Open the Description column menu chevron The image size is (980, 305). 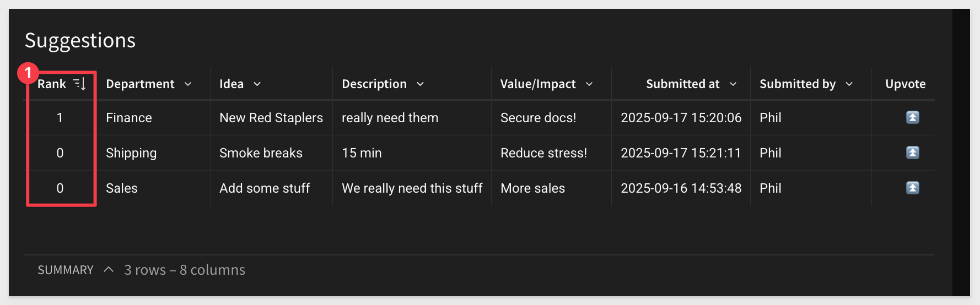point(420,84)
